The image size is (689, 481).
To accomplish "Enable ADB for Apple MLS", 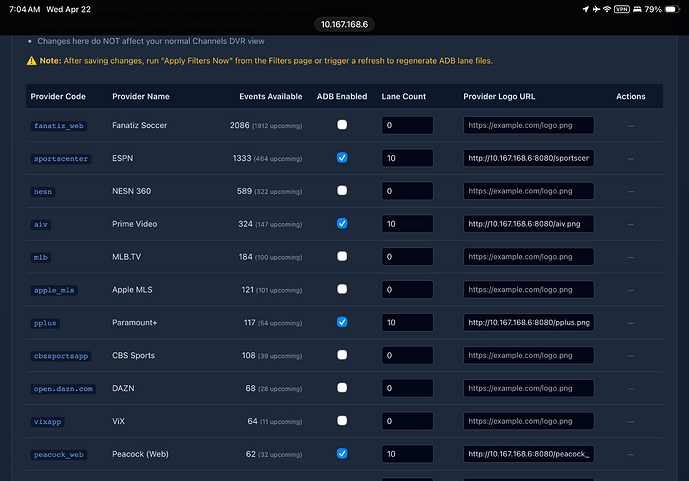I will (x=342, y=289).
